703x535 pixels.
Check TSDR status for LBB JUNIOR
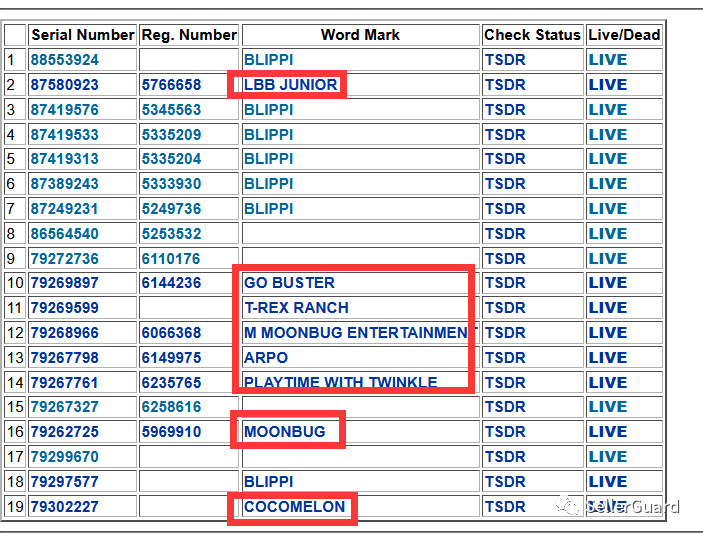click(505, 85)
